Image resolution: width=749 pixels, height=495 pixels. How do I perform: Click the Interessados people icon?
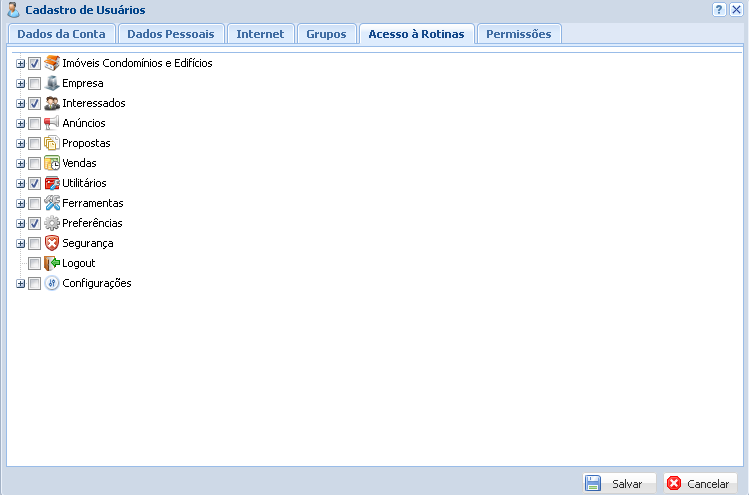[52, 103]
